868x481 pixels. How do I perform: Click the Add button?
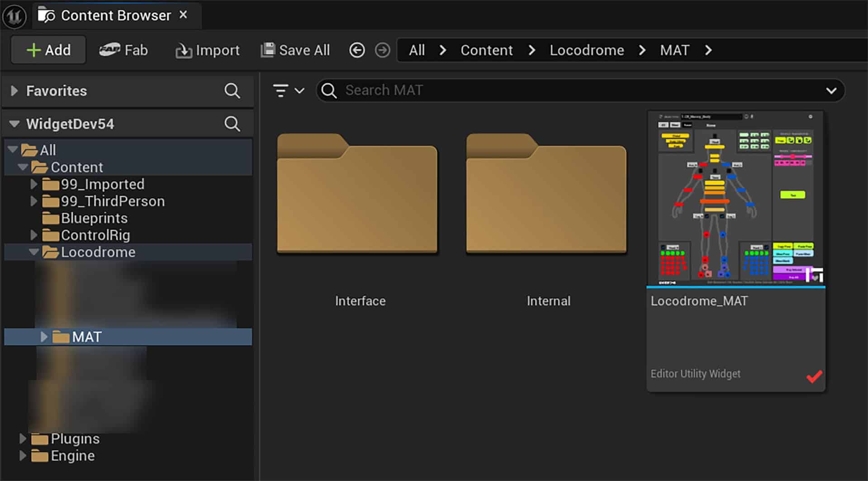point(48,50)
